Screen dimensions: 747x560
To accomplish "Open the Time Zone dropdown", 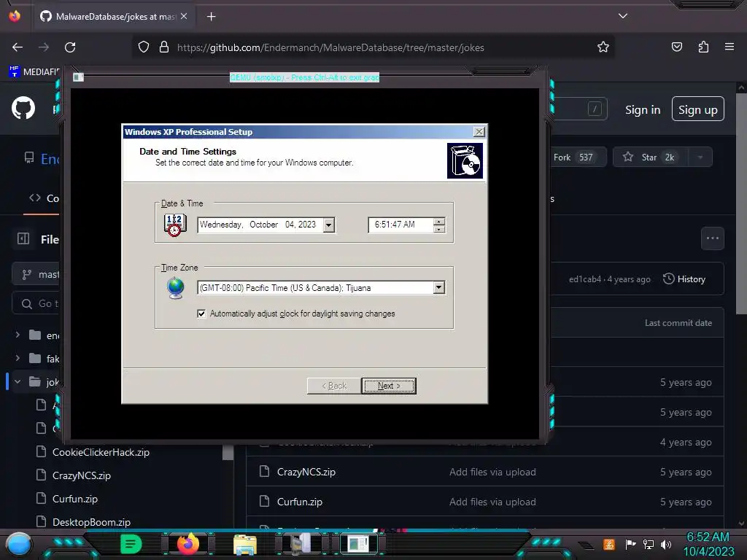I will point(438,287).
